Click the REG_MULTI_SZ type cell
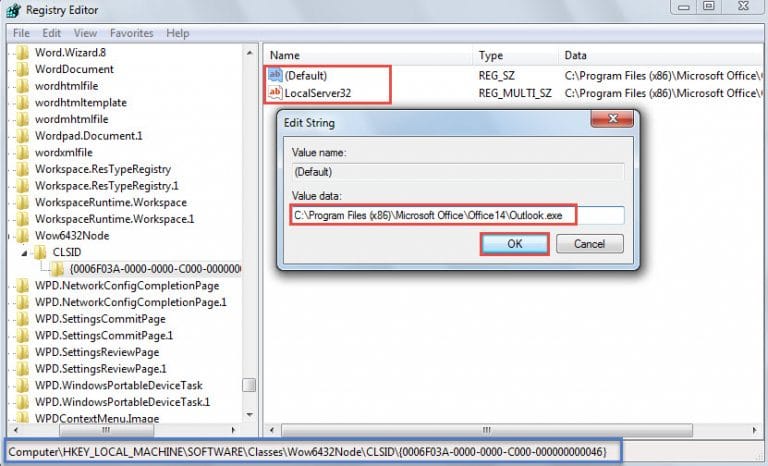Viewport: 768px width, 466px height. 515,93
